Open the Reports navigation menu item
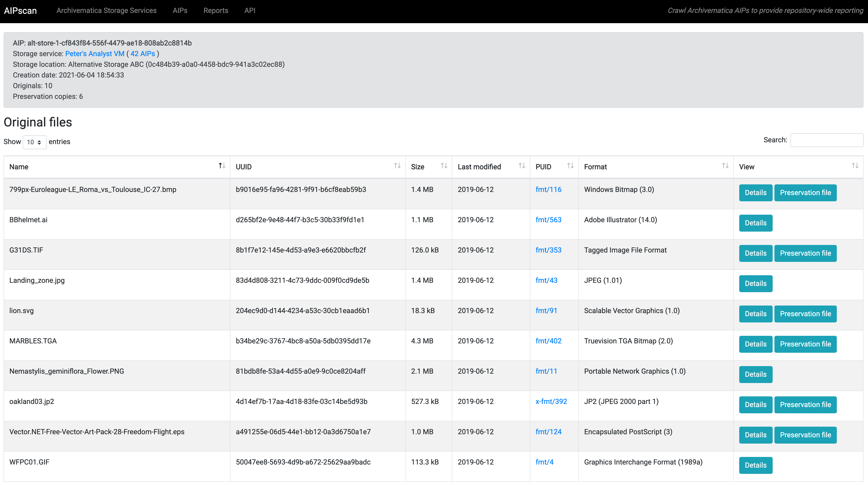The image size is (868, 485). tap(216, 10)
